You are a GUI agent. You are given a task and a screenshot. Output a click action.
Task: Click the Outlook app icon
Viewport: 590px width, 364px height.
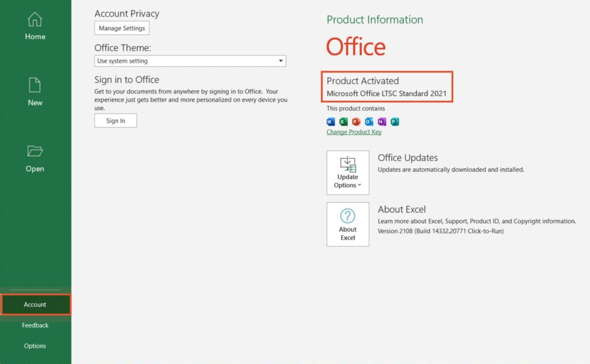(x=369, y=122)
